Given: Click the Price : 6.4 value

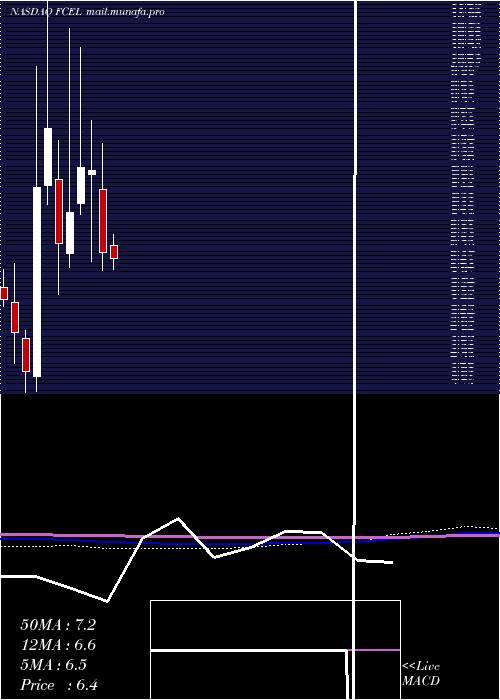Looking at the screenshot, I should [x=59, y=685].
